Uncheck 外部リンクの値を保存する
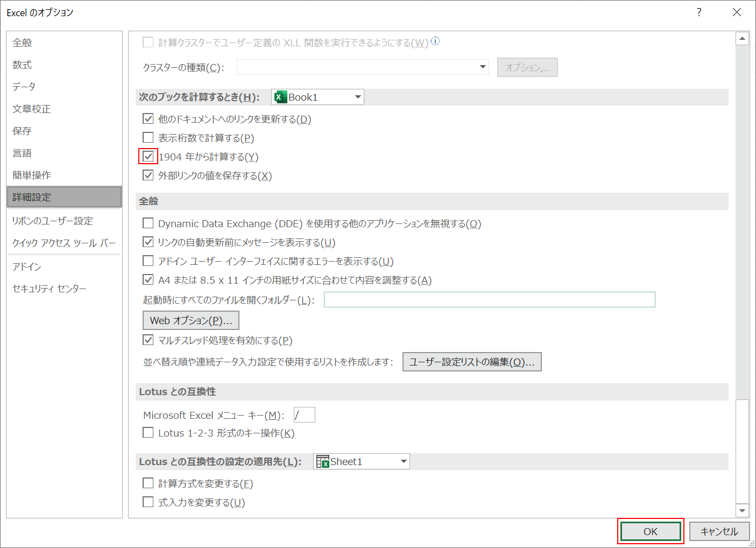756x548 pixels. click(x=148, y=175)
